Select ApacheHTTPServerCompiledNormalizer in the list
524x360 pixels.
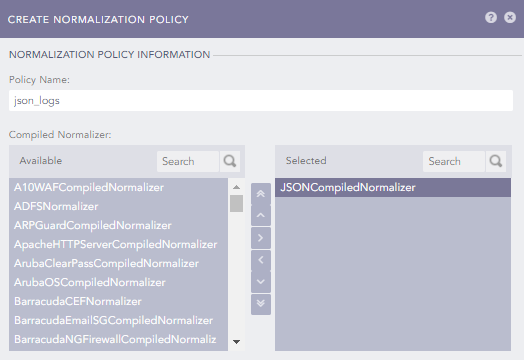click(x=118, y=245)
